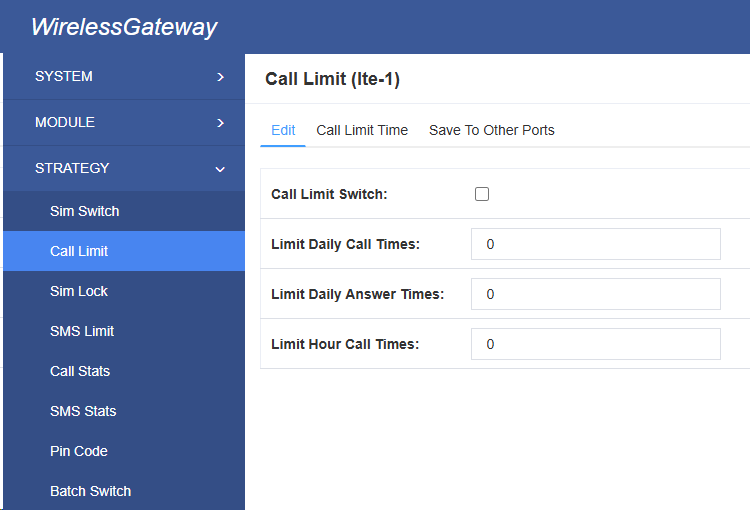Open the SMS Limit page
Viewport: 750px width, 510px height.
coord(82,331)
